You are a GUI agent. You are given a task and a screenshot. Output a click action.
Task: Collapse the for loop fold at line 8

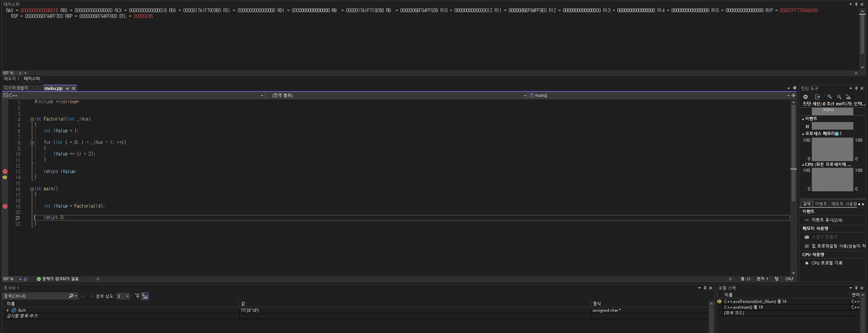point(32,142)
